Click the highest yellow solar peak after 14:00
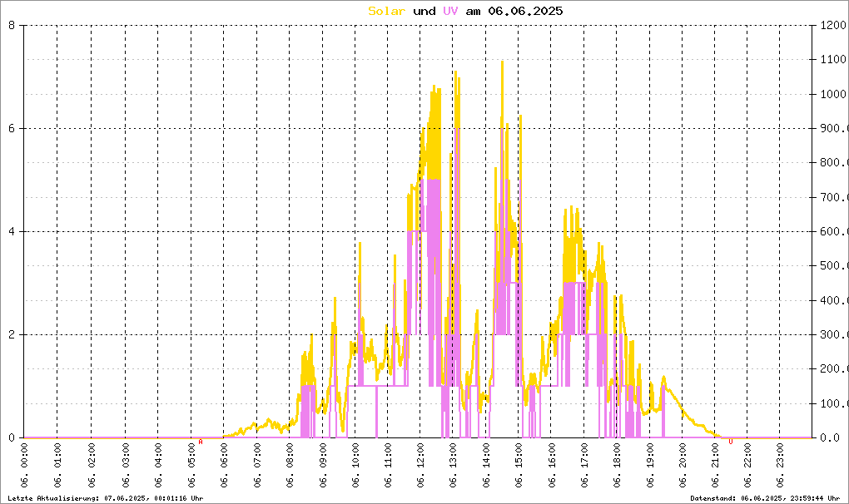 [502, 62]
